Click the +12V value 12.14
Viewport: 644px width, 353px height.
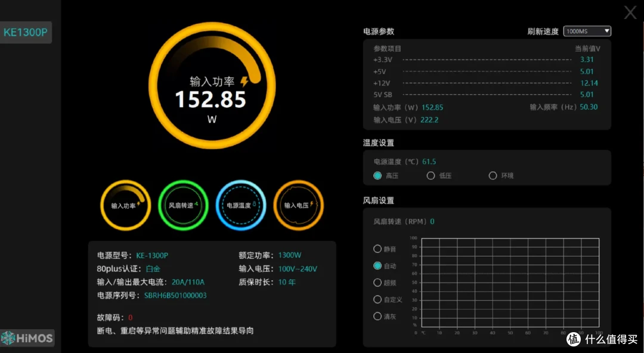589,83
